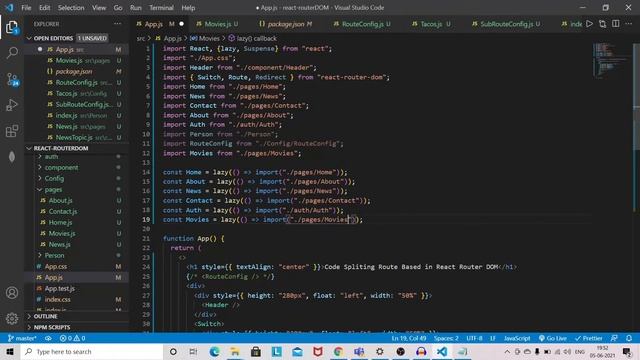
Task: Open the Selection menu
Action: click(71, 8)
